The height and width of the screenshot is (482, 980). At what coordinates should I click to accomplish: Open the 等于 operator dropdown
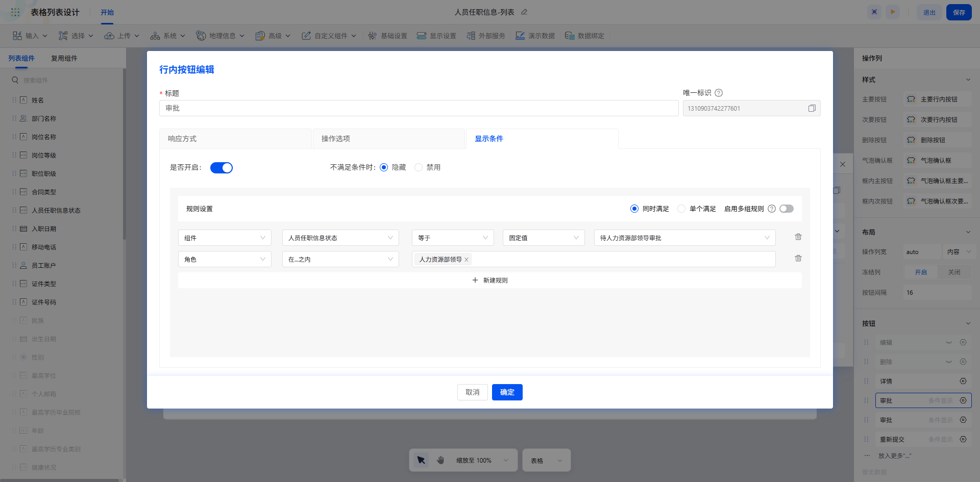pyautogui.click(x=453, y=238)
